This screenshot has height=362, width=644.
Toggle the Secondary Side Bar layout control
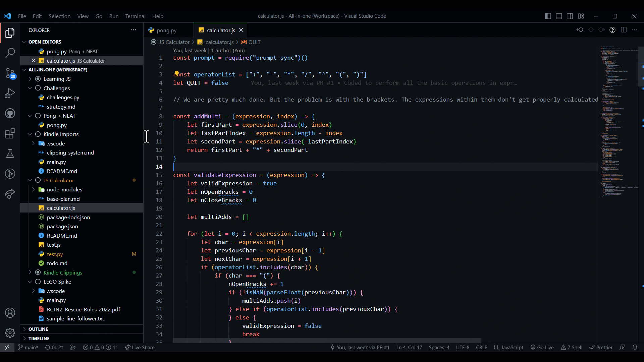[570, 16]
